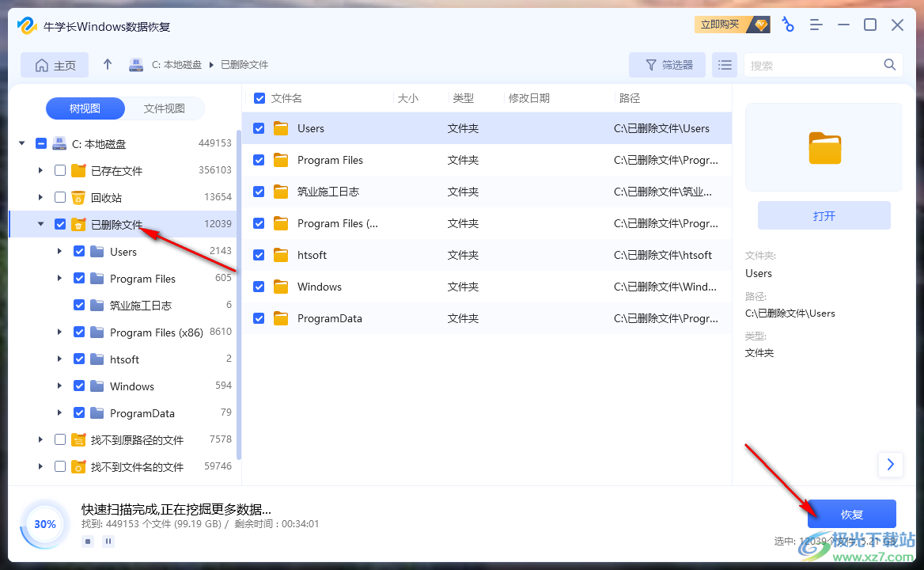The image size is (924, 570).
Task: Click the 已删除文件 folder icon in tree
Action: [x=78, y=225]
